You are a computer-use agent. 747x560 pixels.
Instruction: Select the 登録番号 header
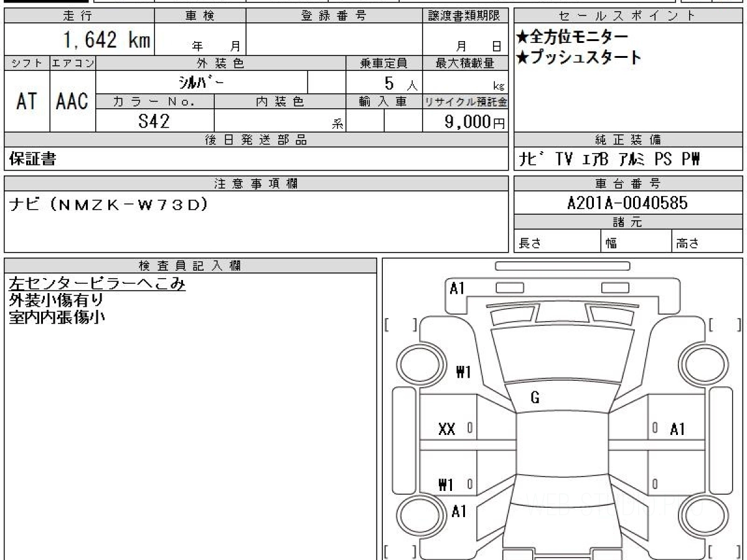[334, 17]
